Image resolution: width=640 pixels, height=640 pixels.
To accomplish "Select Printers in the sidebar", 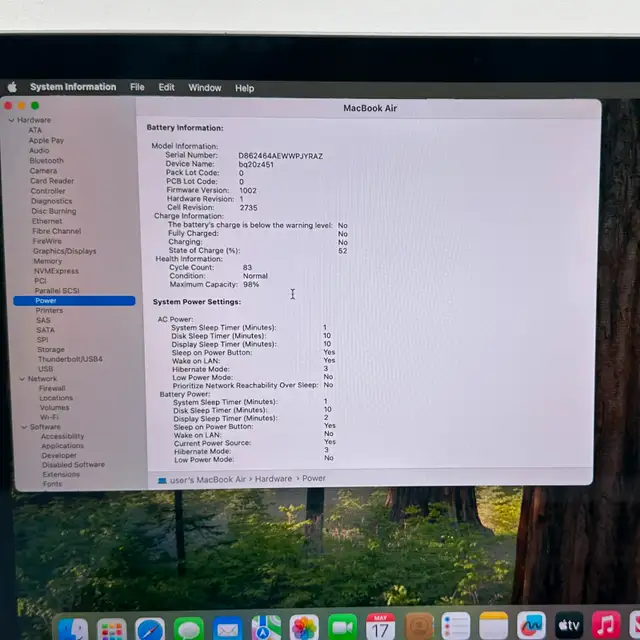I will point(49,311).
